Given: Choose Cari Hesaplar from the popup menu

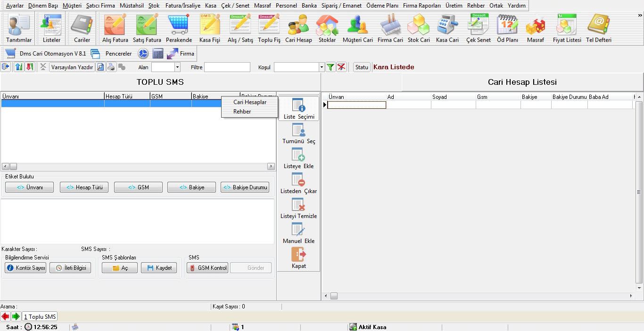Looking at the screenshot, I should [250, 102].
